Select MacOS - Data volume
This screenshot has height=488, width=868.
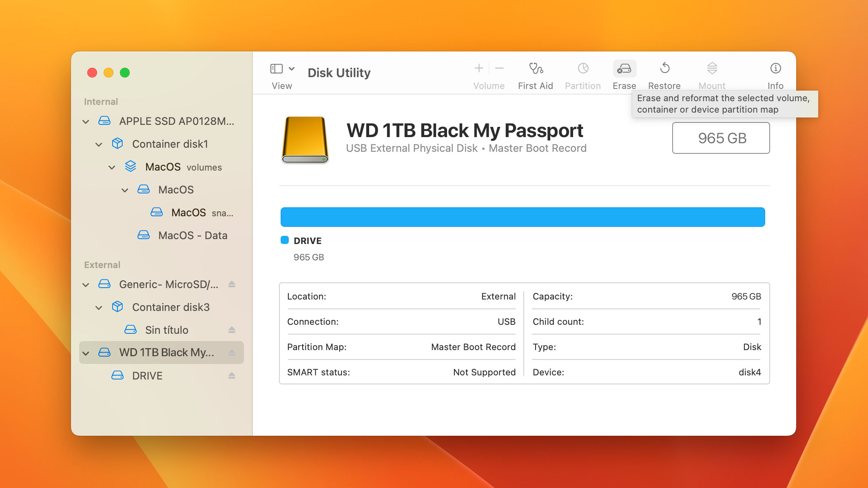[162, 235]
